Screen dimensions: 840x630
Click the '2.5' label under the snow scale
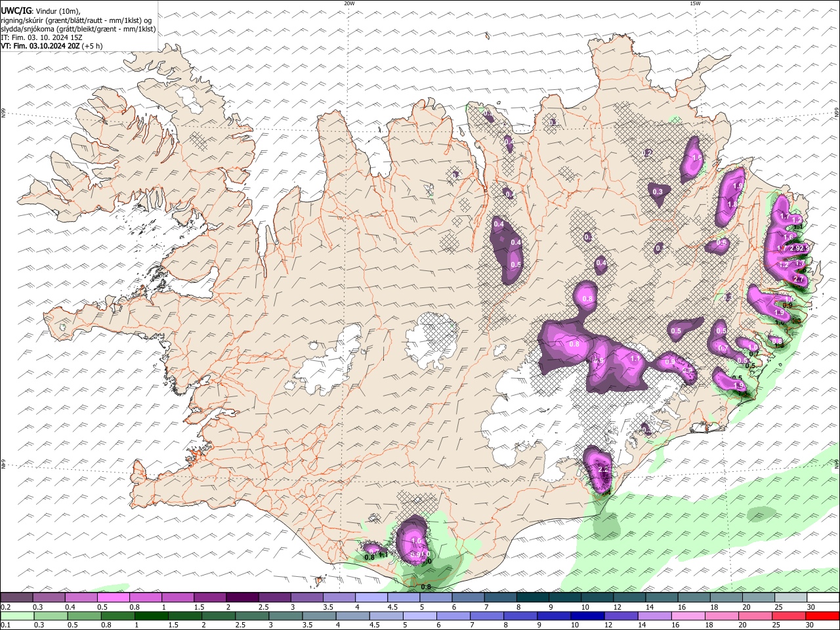[x=264, y=607]
